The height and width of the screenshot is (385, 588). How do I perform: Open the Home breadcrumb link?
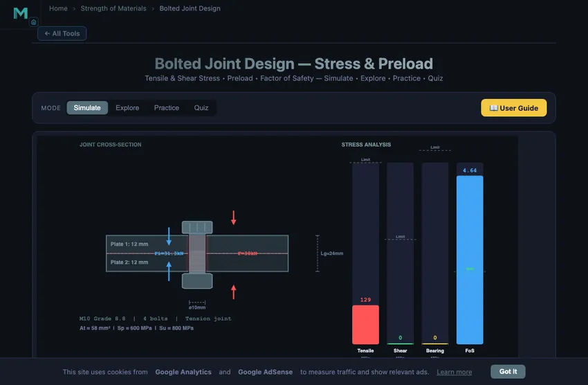[58, 8]
